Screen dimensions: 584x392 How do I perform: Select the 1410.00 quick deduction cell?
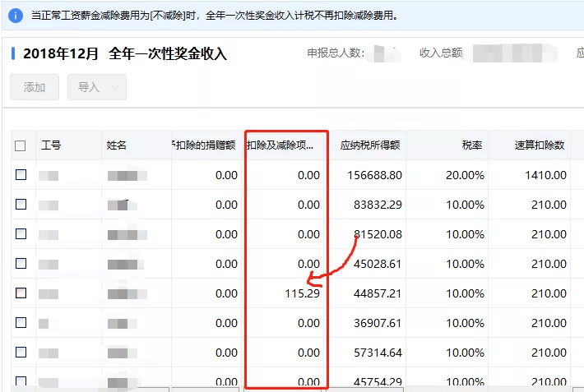pos(545,175)
